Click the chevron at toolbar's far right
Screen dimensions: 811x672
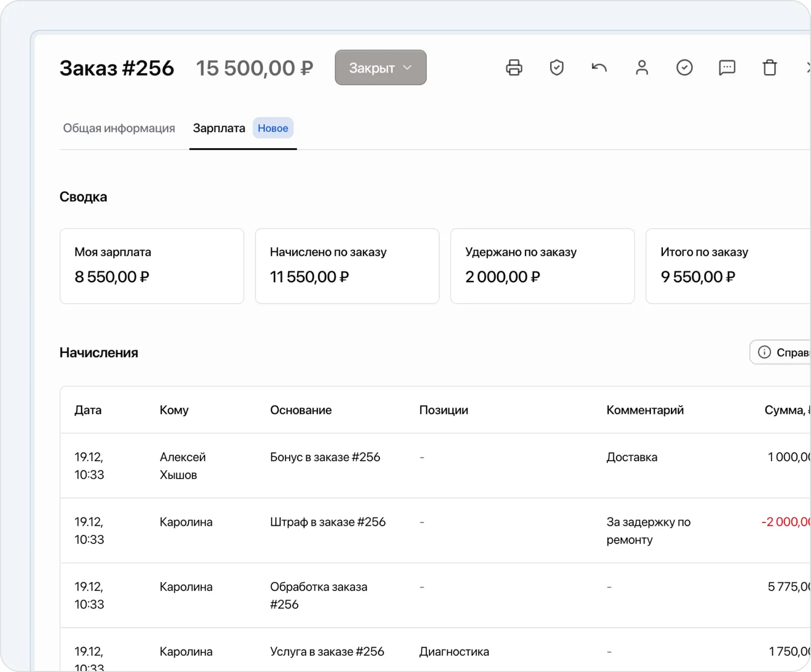(808, 67)
